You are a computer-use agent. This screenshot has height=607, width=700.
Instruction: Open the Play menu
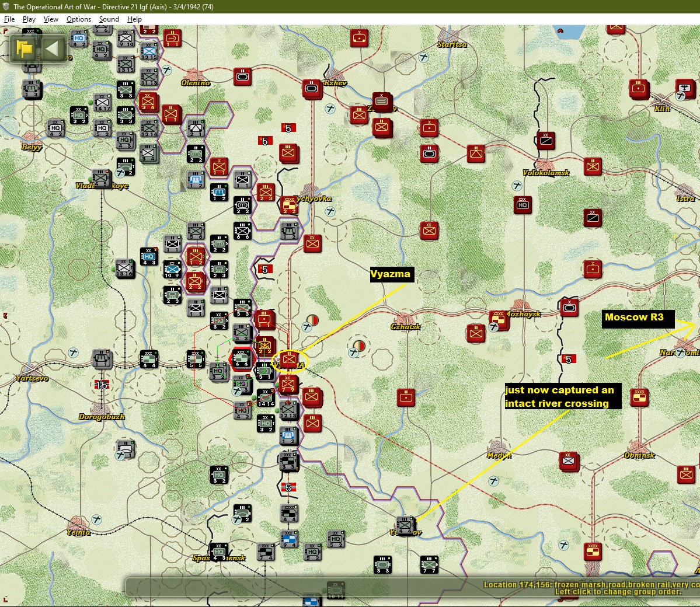29,19
